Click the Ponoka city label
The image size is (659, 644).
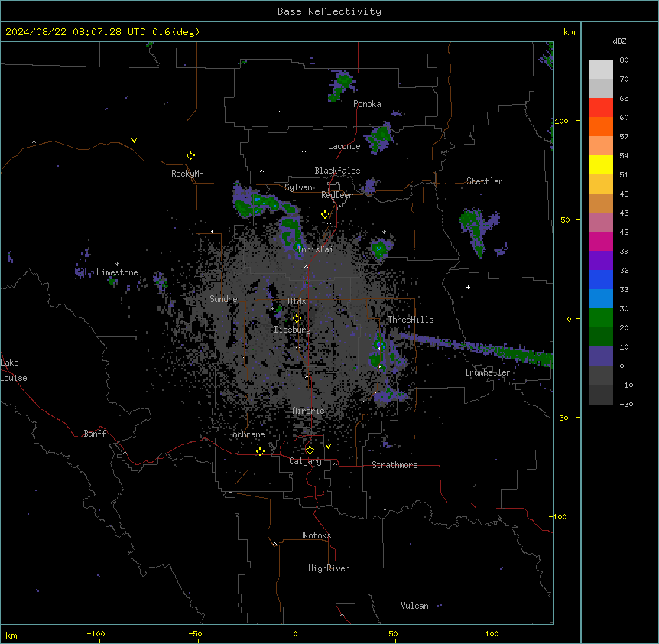pos(367,104)
